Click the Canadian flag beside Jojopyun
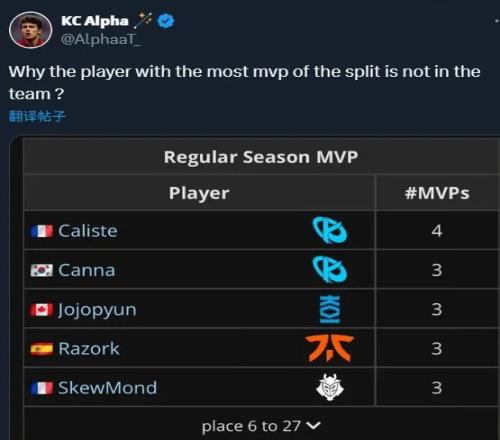 [x=42, y=310]
